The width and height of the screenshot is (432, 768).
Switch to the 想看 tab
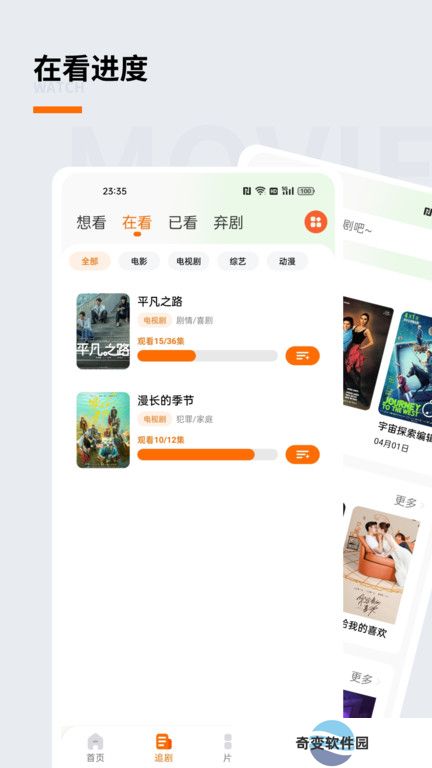[x=91, y=223]
